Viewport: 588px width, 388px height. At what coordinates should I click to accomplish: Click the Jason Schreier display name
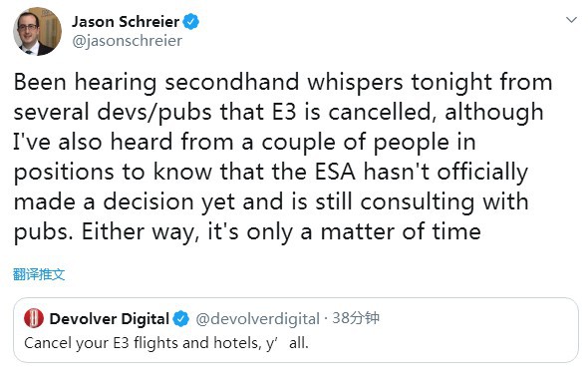(126, 22)
